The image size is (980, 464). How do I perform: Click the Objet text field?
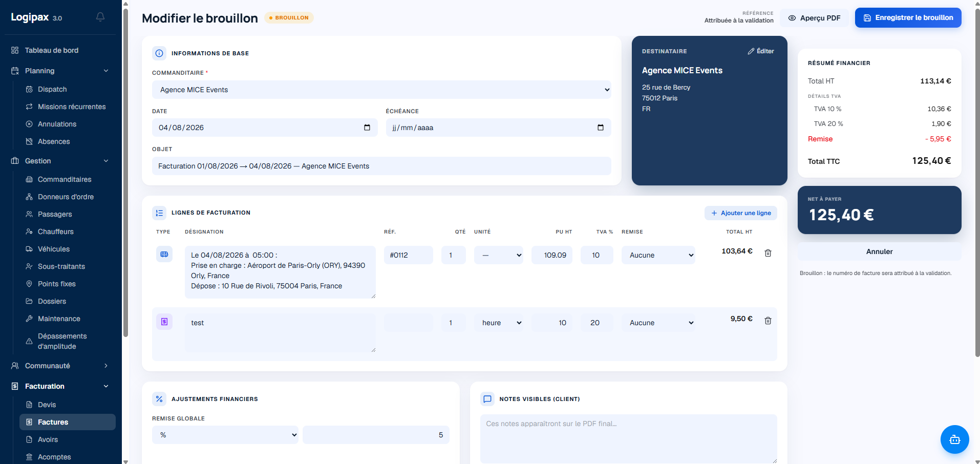(381, 166)
